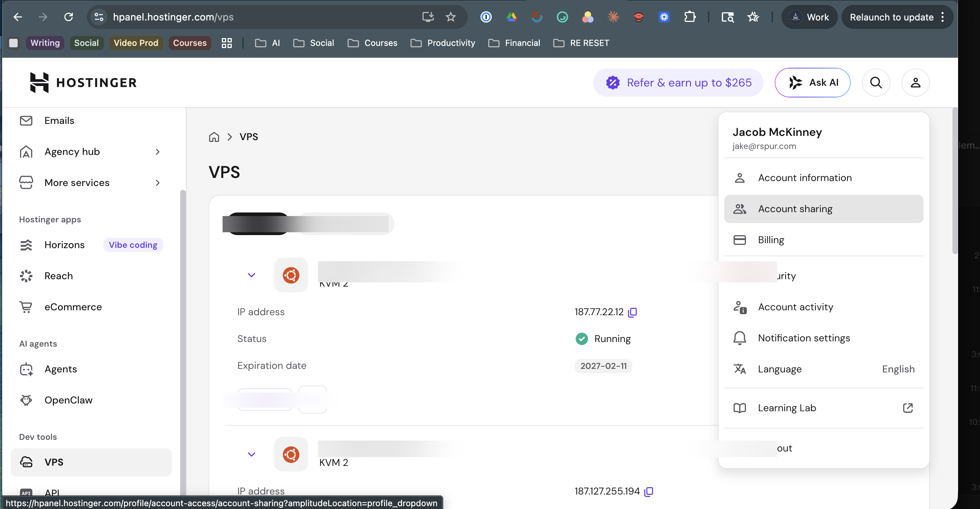Open the Social tab group chip
Viewport: 980px width, 509px height.
(x=86, y=43)
